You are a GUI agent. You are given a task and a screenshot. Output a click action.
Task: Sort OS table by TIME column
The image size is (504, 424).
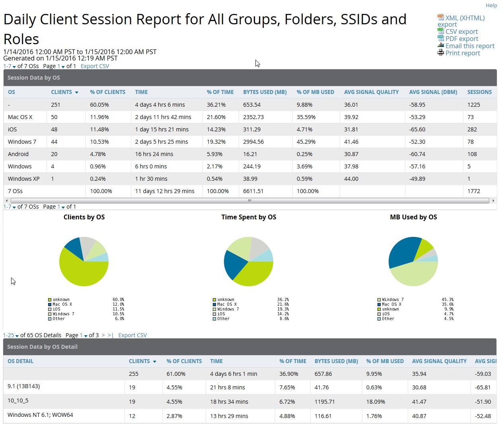(141, 92)
